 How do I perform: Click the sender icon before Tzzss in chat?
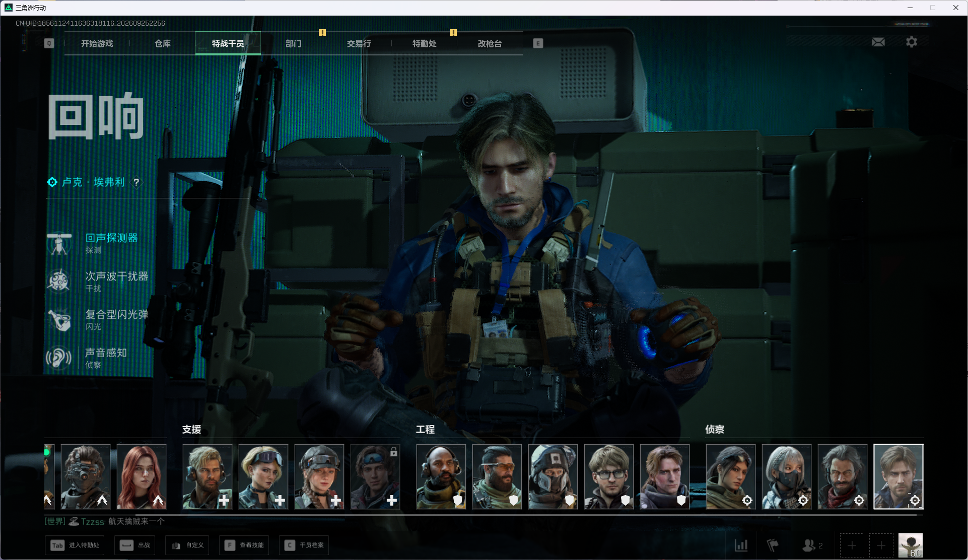pyautogui.click(x=74, y=522)
